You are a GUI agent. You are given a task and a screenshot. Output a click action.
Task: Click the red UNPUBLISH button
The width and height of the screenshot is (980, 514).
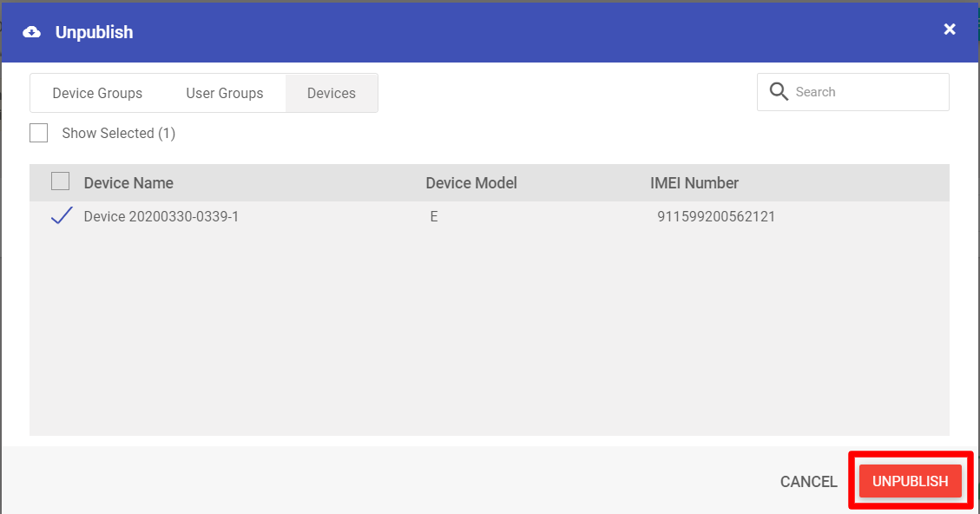910,481
